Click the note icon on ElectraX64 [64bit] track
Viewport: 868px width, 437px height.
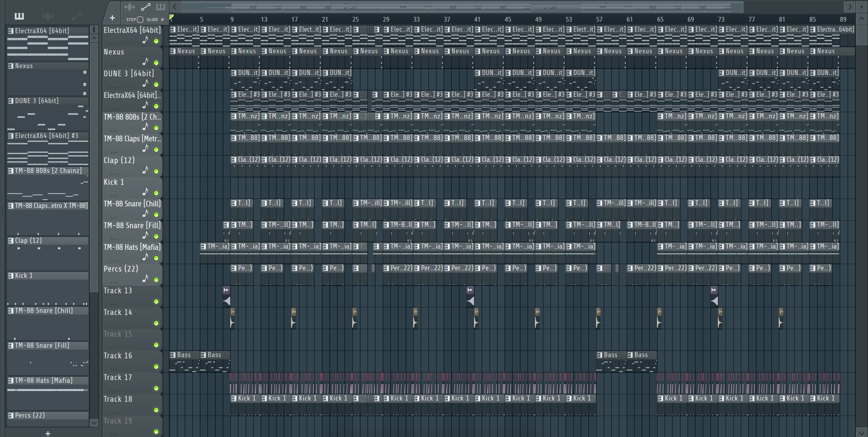coord(145,40)
